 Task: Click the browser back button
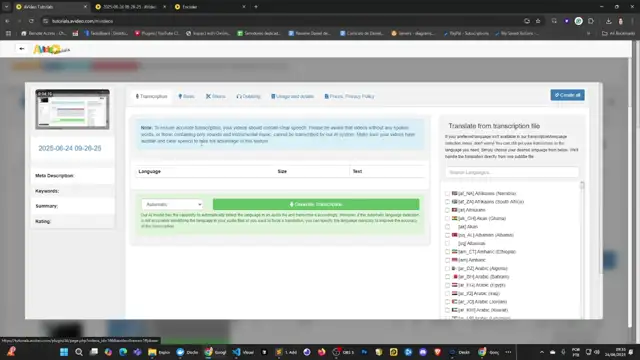tap(7, 21)
